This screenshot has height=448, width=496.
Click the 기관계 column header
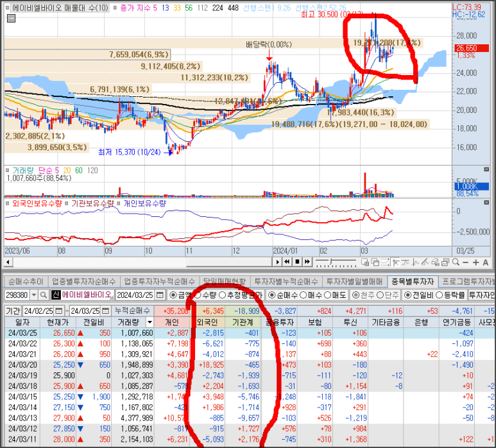click(x=243, y=322)
